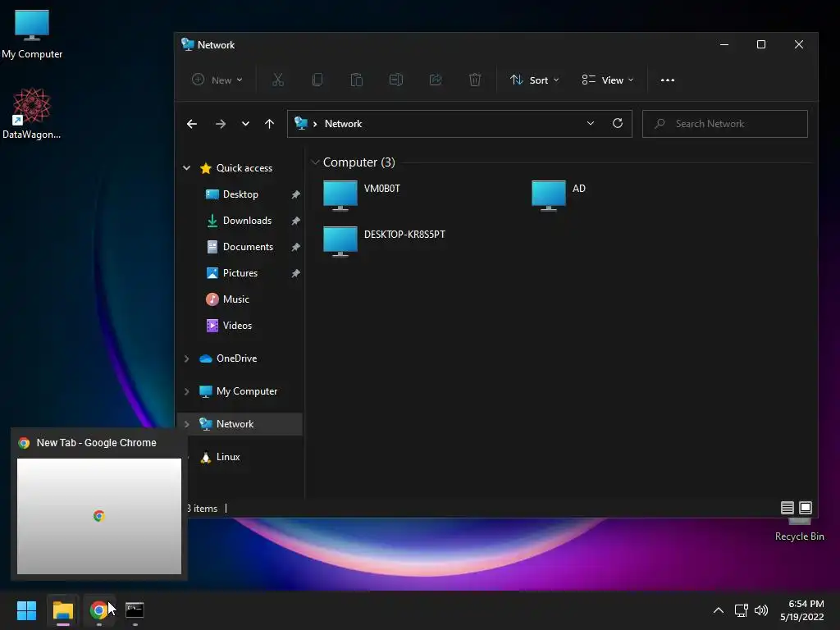Click Google Chrome taskbar icon

click(x=98, y=610)
